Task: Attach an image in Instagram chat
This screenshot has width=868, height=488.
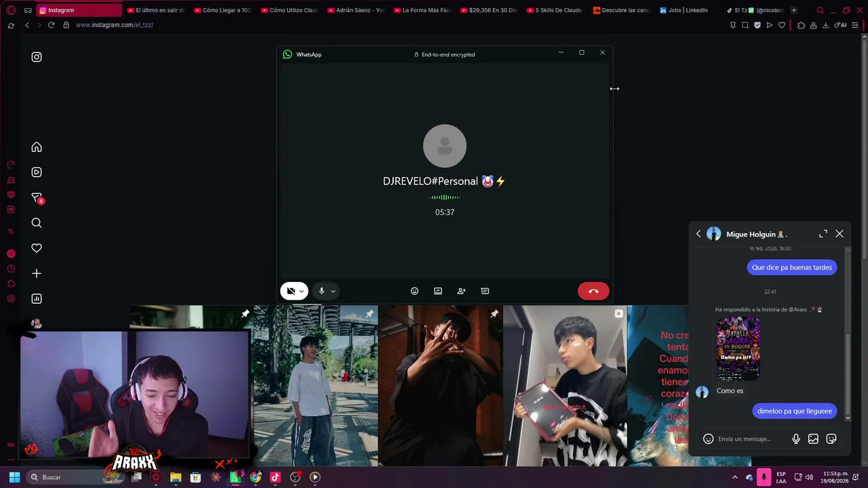Action: click(x=813, y=439)
